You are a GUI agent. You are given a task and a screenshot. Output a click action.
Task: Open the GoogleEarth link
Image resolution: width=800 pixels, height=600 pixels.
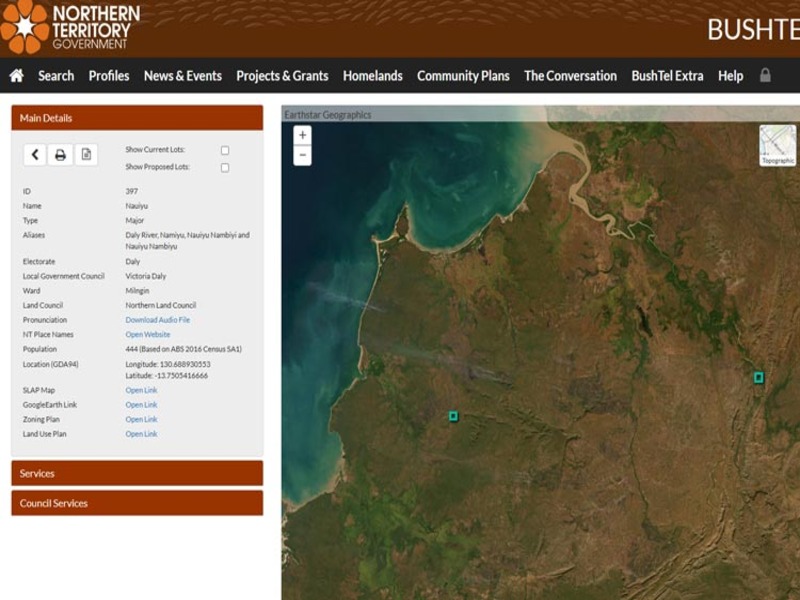tap(141, 405)
